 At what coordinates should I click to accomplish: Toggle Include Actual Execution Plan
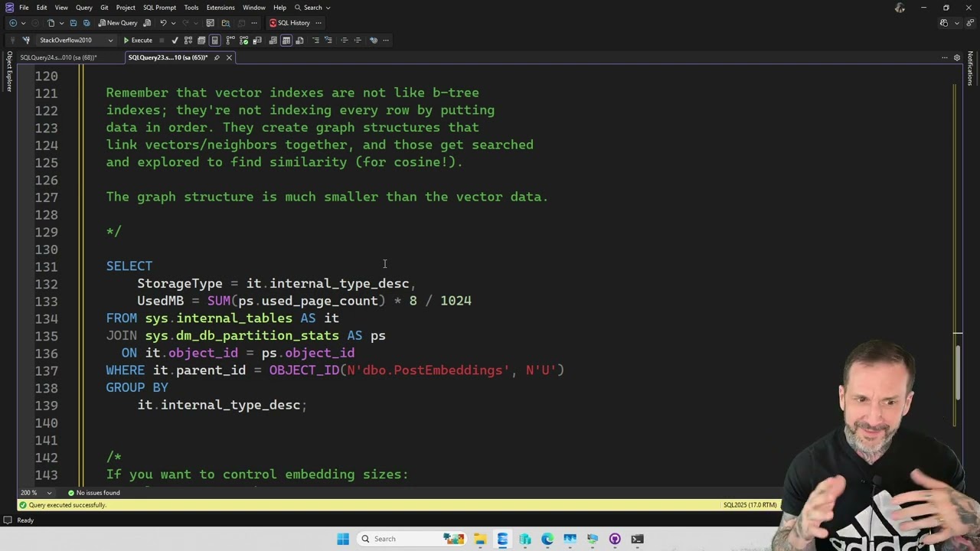pos(230,40)
